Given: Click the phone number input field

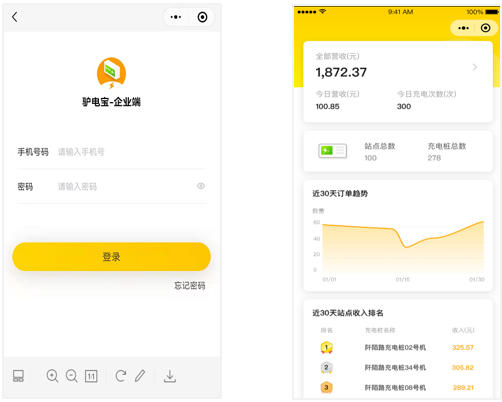Looking at the screenshot, I should coord(131,152).
